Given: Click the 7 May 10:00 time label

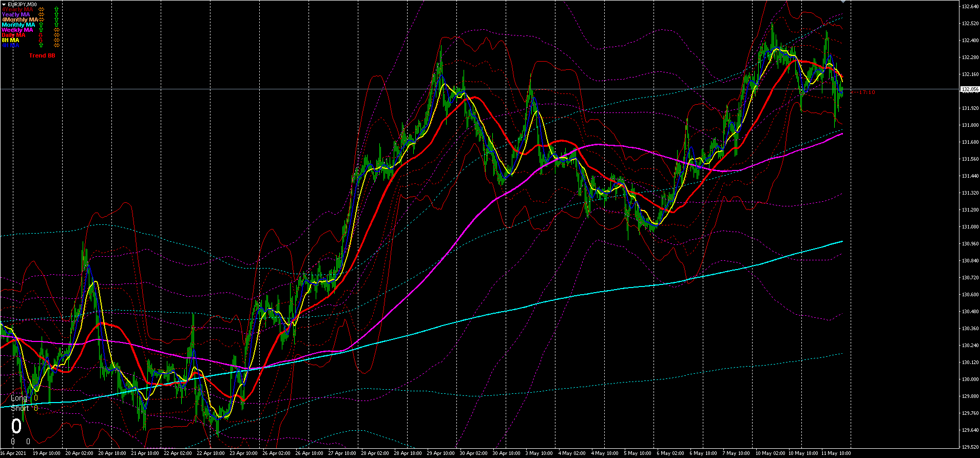Looking at the screenshot, I should [737, 453].
